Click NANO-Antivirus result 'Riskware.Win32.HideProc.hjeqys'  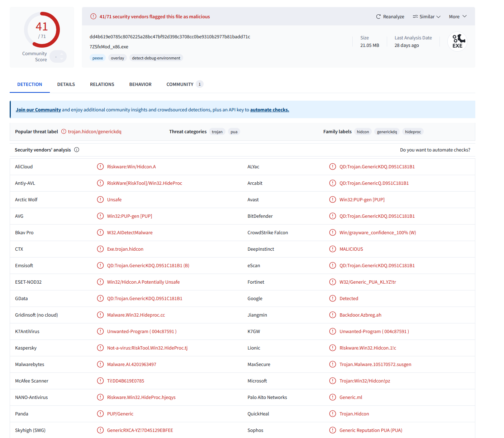(141, 398)
